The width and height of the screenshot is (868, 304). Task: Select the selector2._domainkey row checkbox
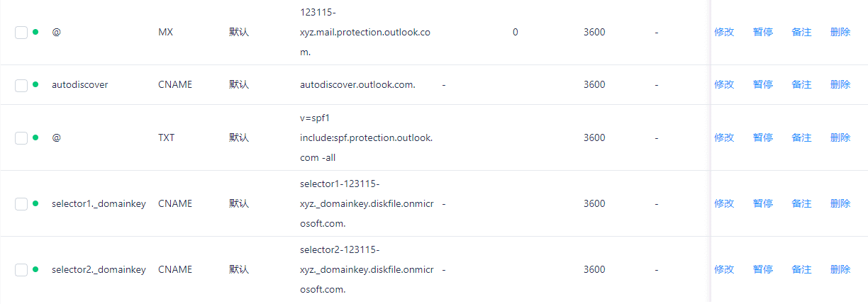pyautogui.click(x=21, y=269)
